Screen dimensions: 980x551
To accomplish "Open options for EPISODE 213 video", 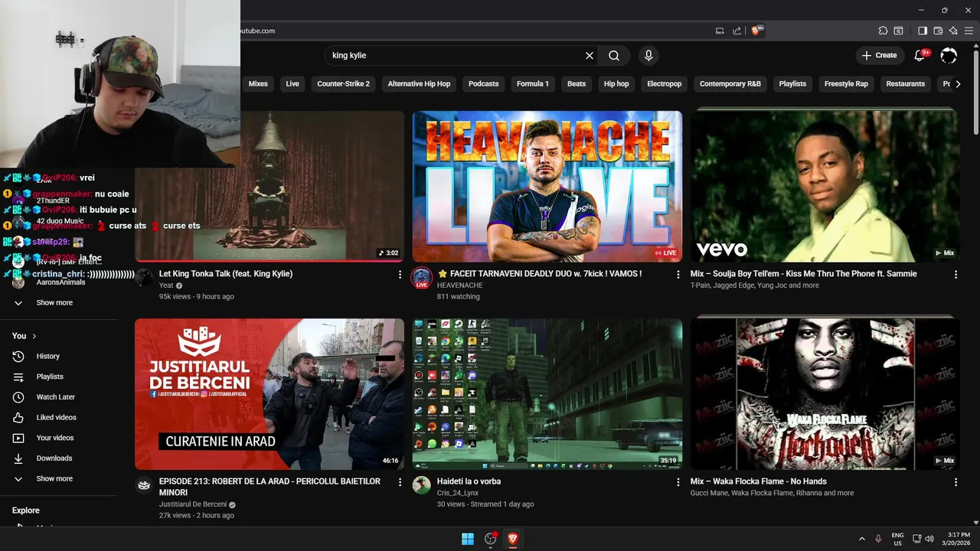I will pyautogui.click(x=400, y=482).
